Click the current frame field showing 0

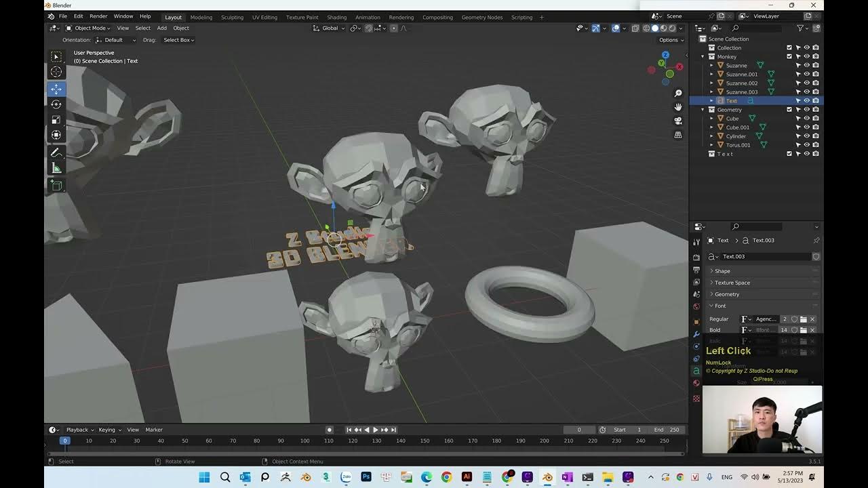click(x=579, y=430)
